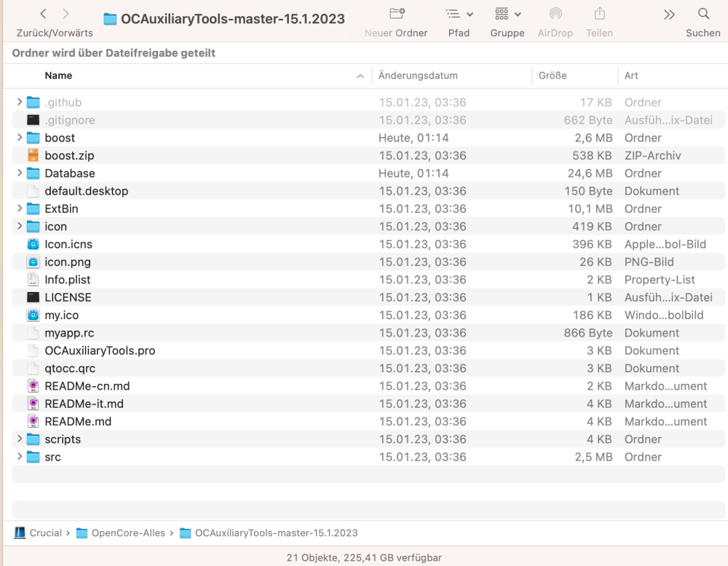Viewport: 728px width, 566px height.
Task: Select the READMe-cn.md markdown icon
Action: pyautogui.click(x=33, y=385)
